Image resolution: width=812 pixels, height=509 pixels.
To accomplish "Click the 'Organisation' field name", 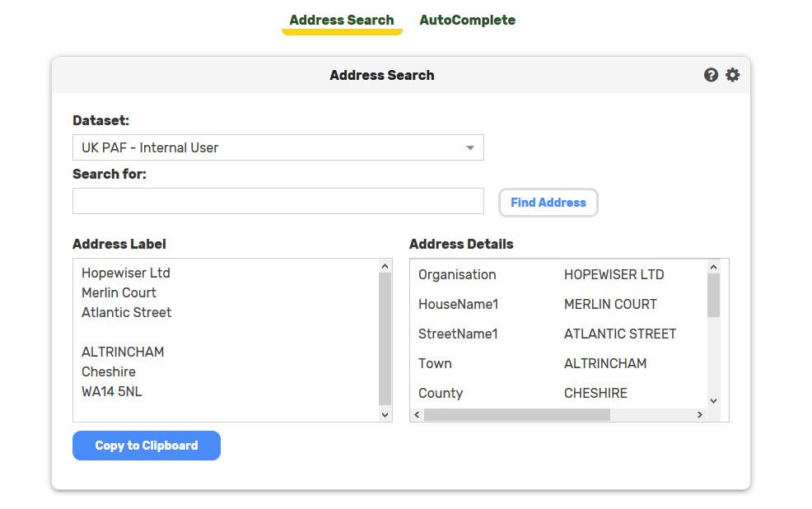I will pos(457,274).
